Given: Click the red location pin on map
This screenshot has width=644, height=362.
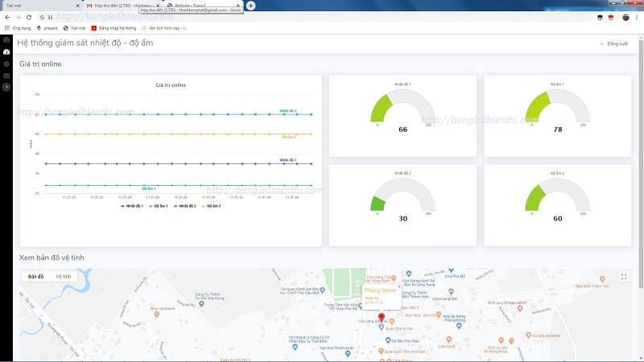Looking at the screenshot, I should point(381,317).
